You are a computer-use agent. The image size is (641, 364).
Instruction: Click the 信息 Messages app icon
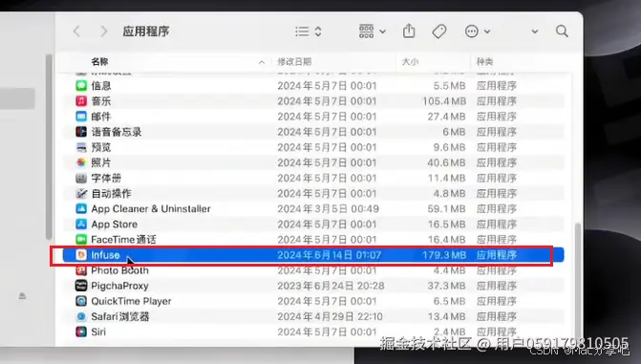point(81,85)
